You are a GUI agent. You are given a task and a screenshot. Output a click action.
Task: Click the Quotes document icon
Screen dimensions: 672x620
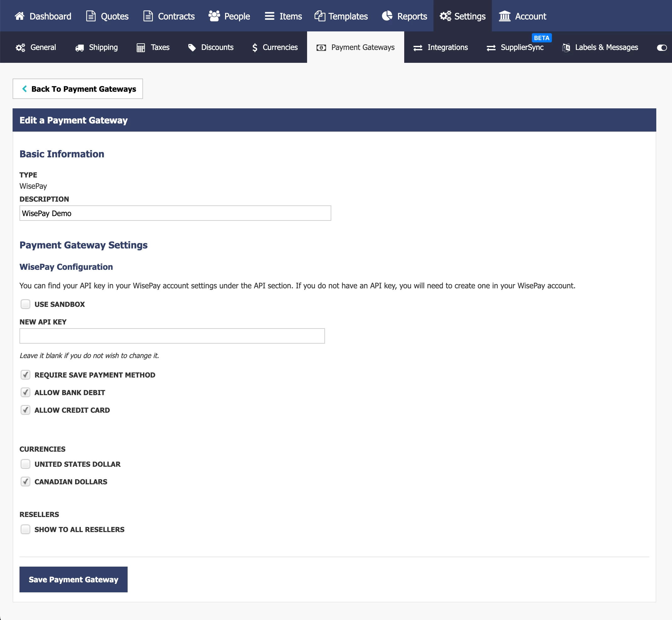point(91,16)
